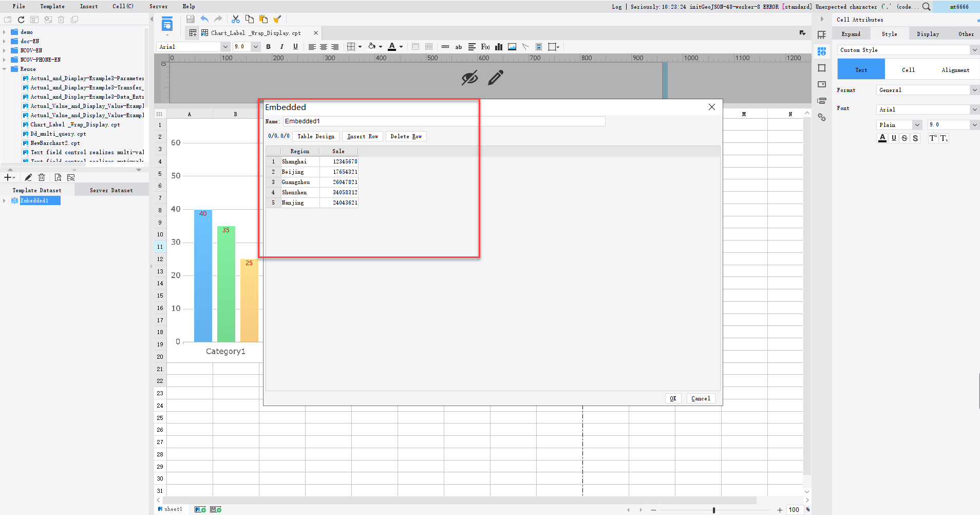Toggle parameter pane hidden-eye icon
Viewport: 980px width, 515px height.
(469, 78)
